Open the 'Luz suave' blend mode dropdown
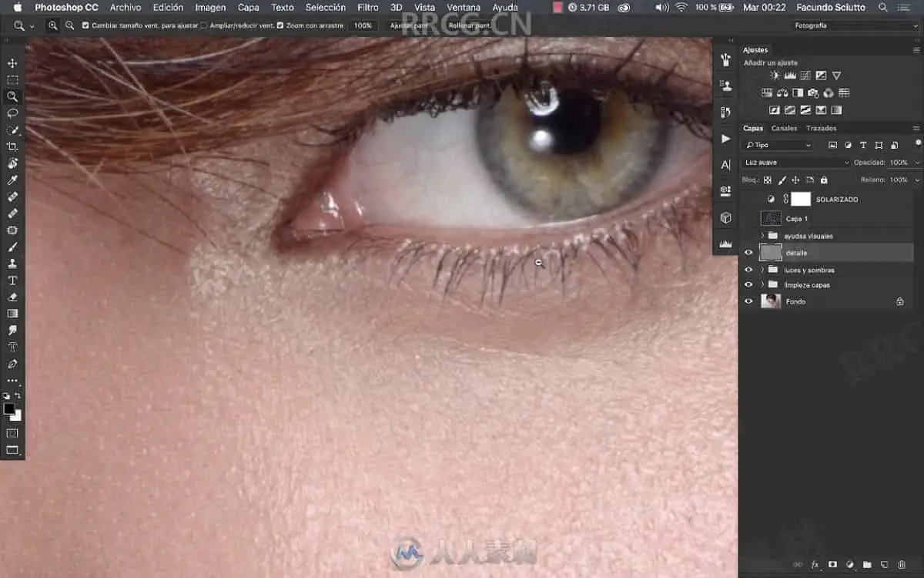Image resolution: width=924 pixels, height=578 pixels. pos(796,163)
